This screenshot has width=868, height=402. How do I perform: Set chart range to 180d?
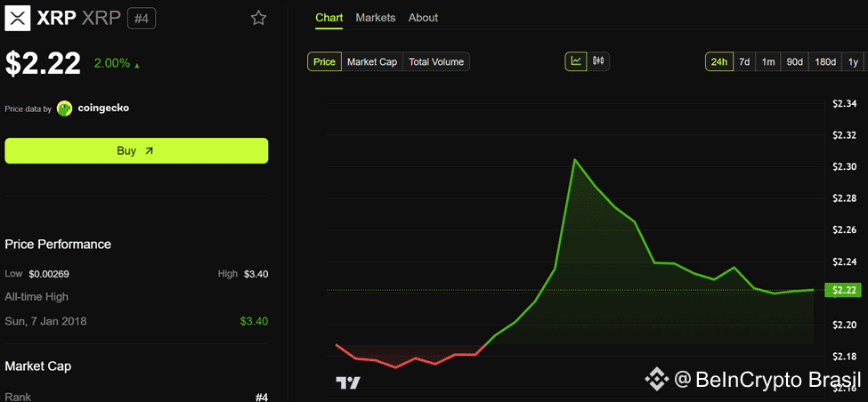tap(825, 62)
